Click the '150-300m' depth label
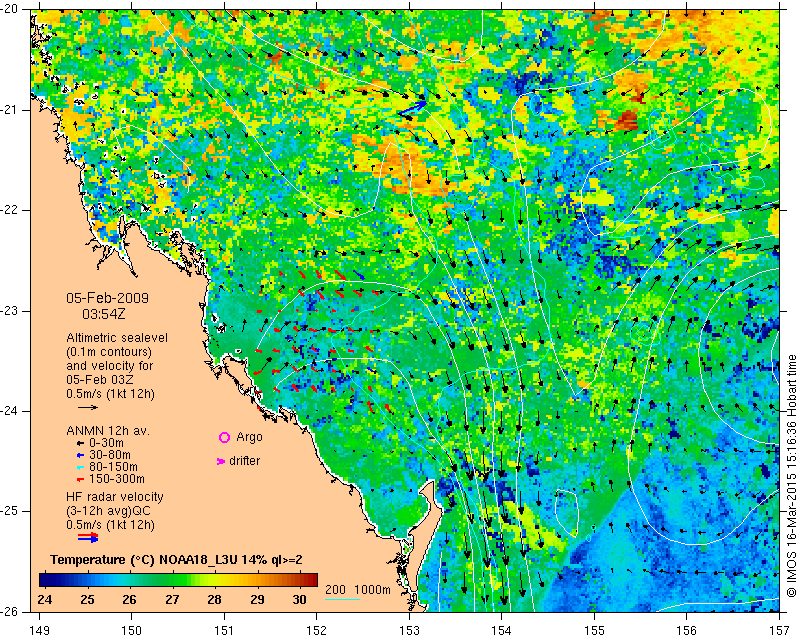 click(x=117, y=479)
